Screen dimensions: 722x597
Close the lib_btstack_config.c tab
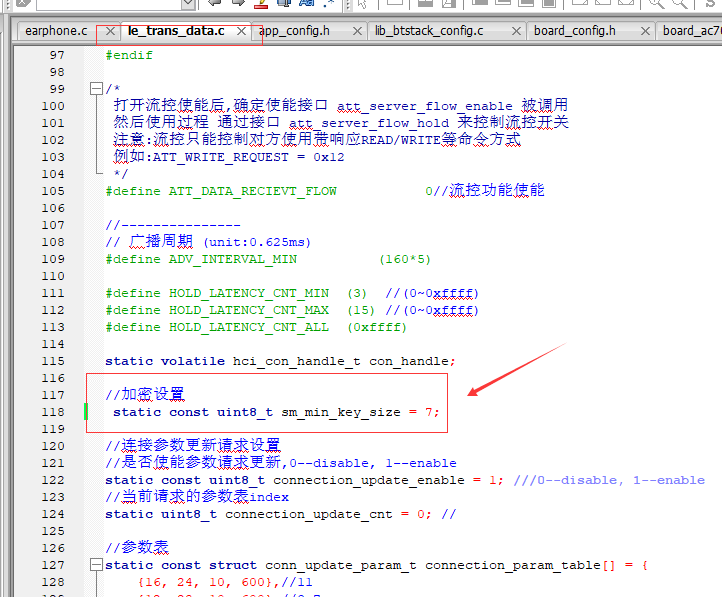(517, 31)
